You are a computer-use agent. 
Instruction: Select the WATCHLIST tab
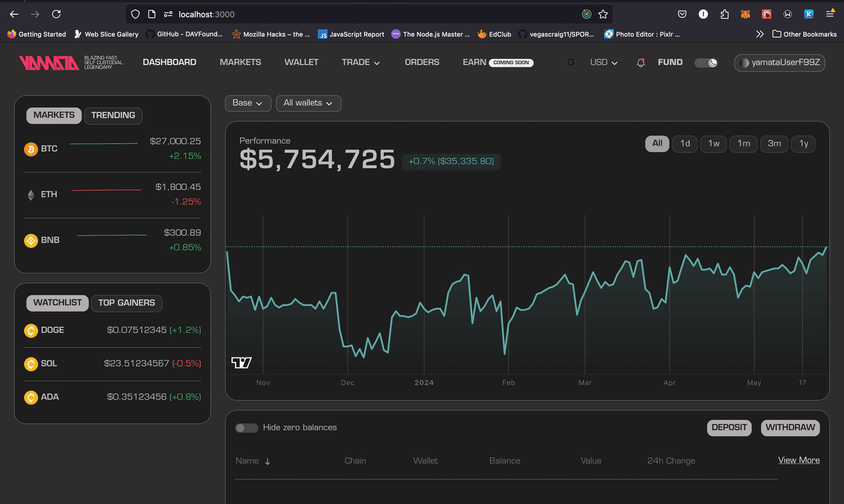pyautogui.click(x=57, y=303)
